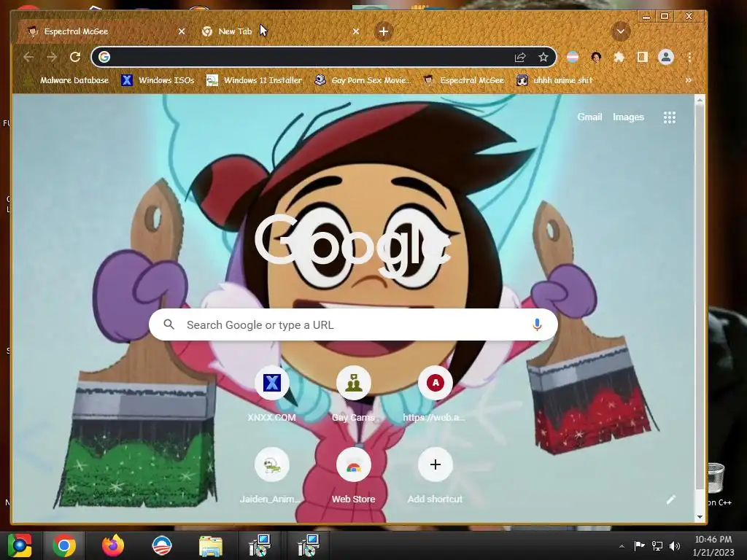Open the clock showing 10:46 PM
The image size is (747, 560).
point(713,545)
